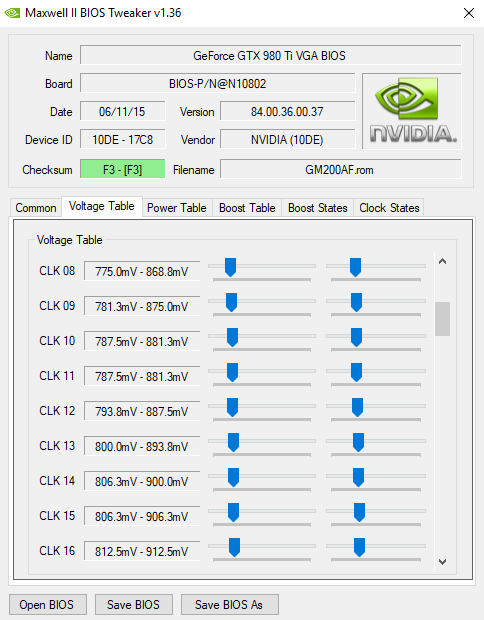Open the Boost Table tab
This screenshot has width=484, height=620.
tap(247, 208)
